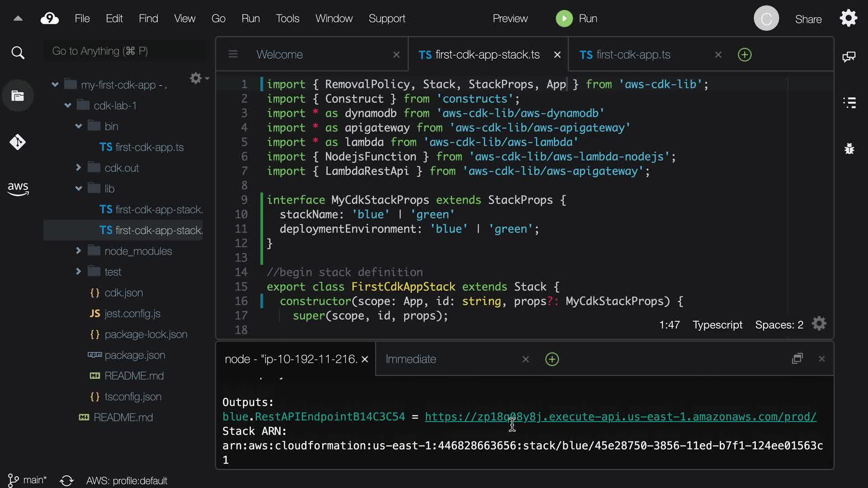Open the Collaborate chat icon
The width and height of the screenshot is (868, 488).
[849, 56]
